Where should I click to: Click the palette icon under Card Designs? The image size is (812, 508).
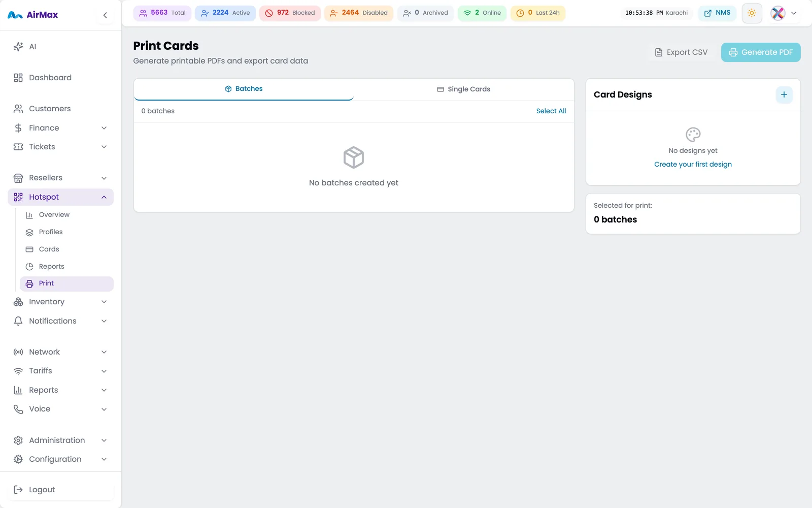click(693, 135)
